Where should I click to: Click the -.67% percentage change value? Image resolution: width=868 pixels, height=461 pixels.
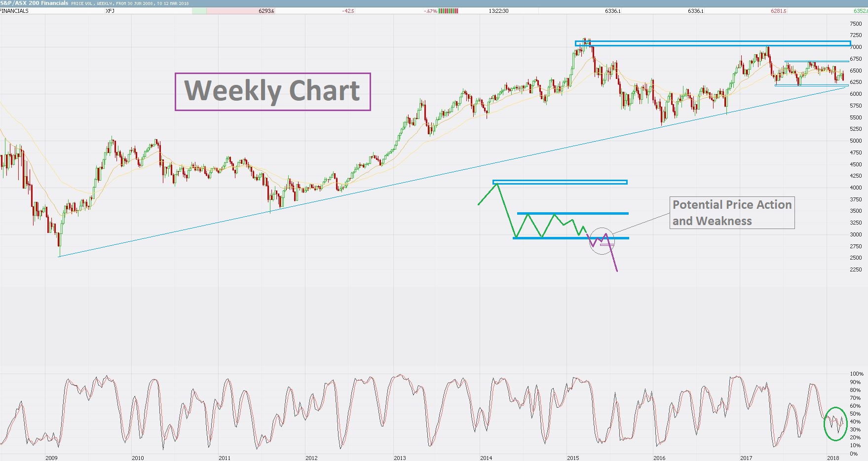430,11
